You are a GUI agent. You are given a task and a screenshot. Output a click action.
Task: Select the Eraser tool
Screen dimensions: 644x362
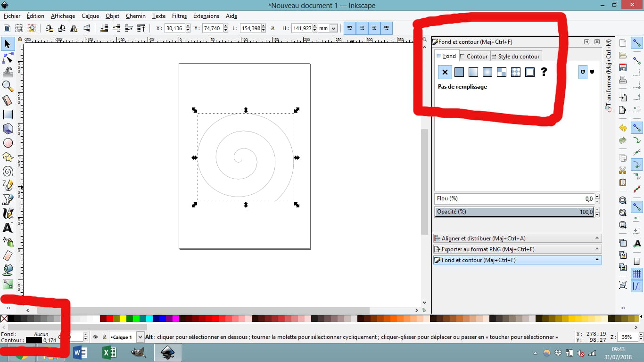pos(8,256)
